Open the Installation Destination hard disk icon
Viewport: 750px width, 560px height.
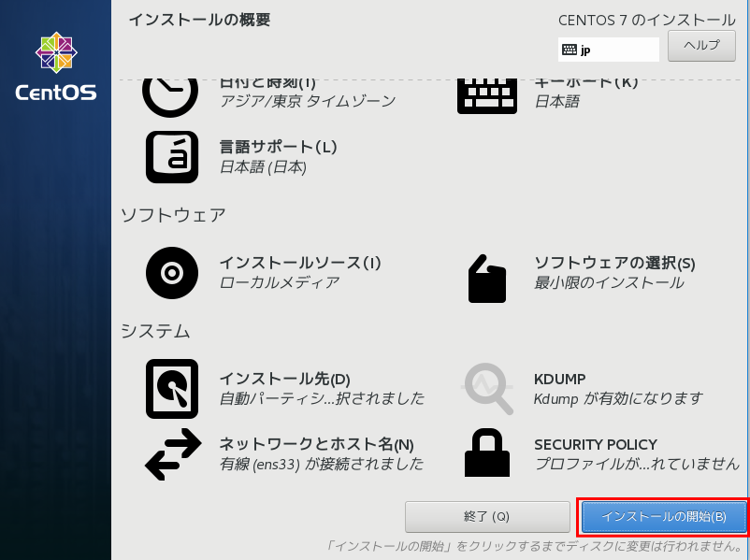point(172,389)
